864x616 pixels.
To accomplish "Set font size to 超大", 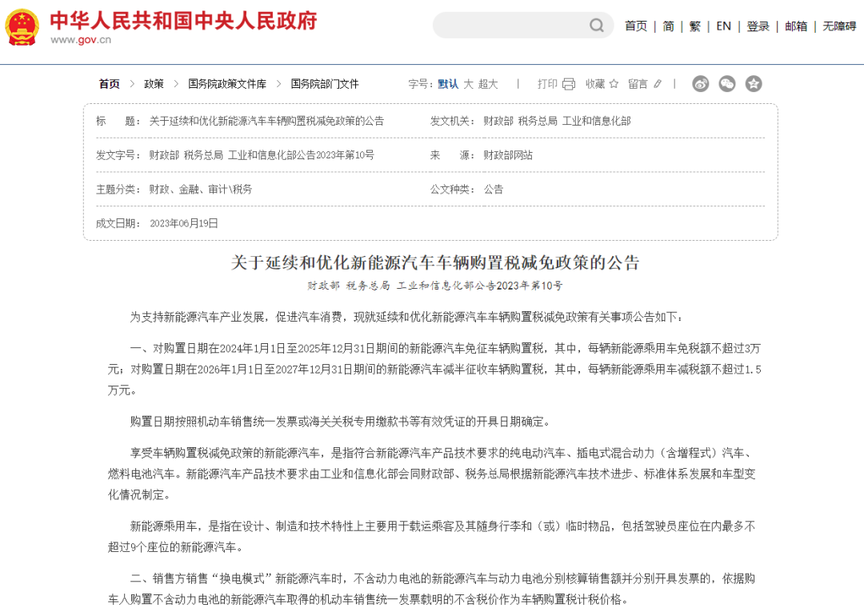I will tap(488, 84).
